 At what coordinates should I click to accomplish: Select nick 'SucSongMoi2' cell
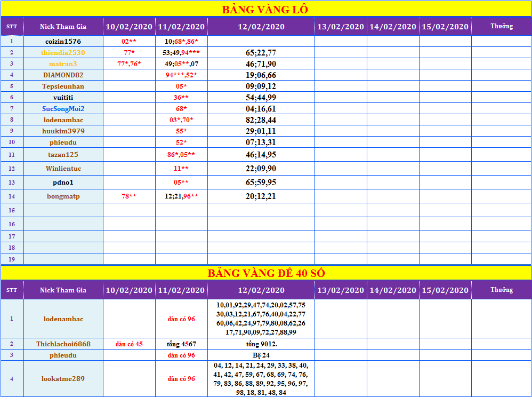point(63,108)
